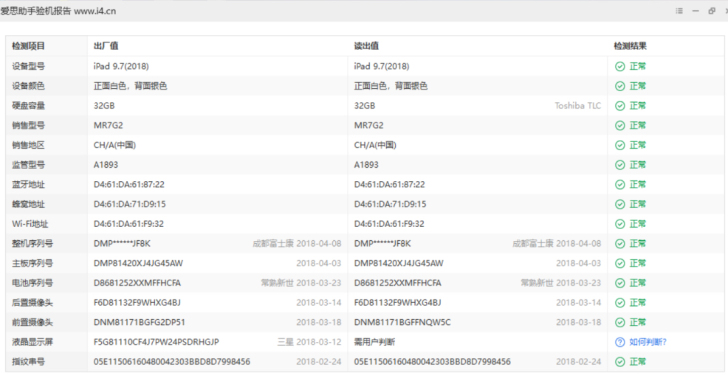Viewport: 728px width, 377px height.
Task: Click factory value 32GB
Action: 104,106
